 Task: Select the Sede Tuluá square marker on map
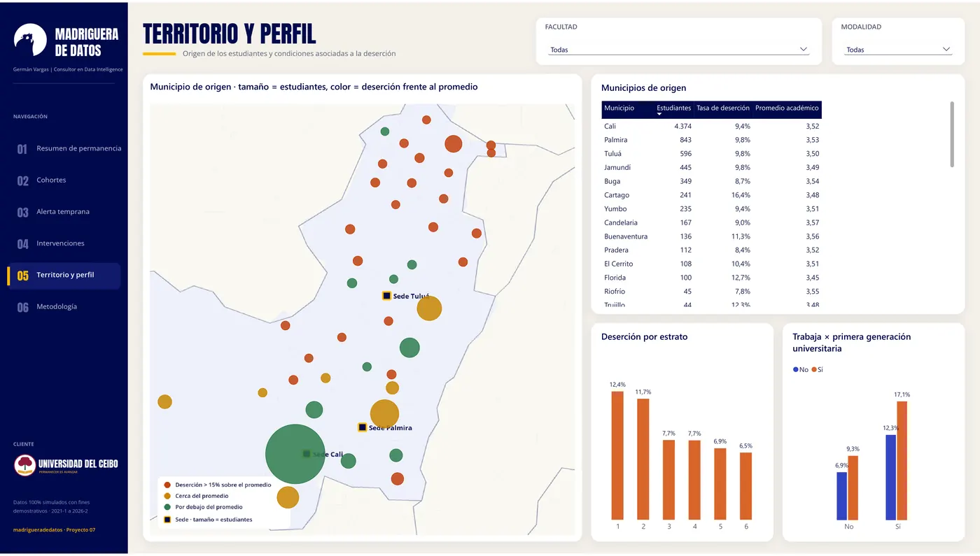[386, 296]
